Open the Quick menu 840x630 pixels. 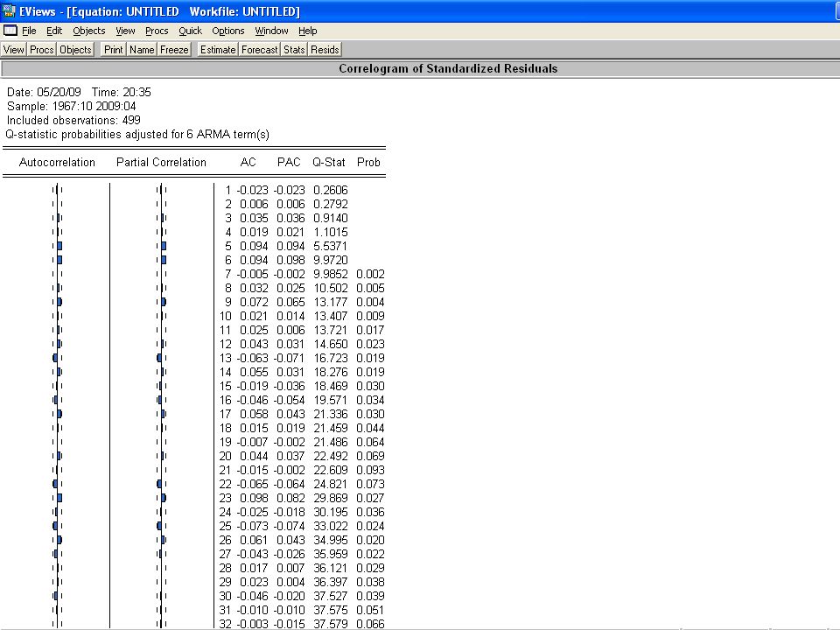click(190, 31)
